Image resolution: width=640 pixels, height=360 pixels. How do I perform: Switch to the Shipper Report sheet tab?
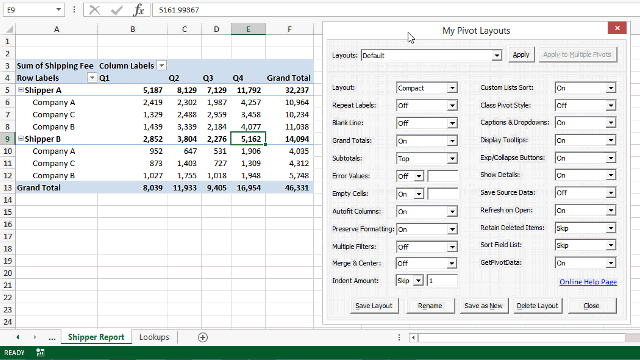[x=96, y=337]
